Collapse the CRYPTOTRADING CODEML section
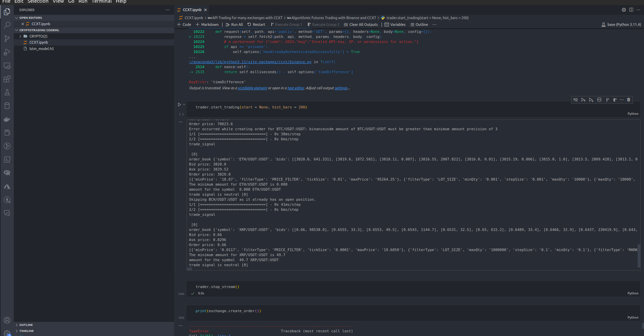644x336 pixels. coord(94,30)
